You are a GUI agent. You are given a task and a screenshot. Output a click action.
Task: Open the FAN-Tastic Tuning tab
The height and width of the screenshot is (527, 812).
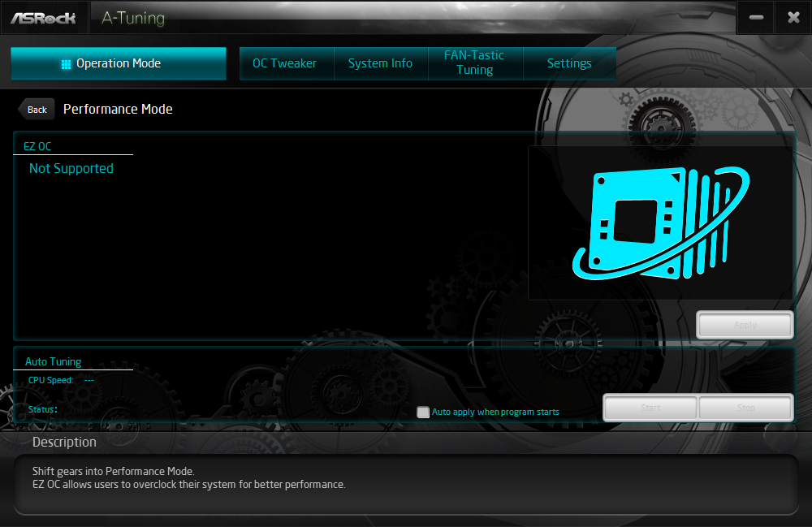(x=474, y=63)
